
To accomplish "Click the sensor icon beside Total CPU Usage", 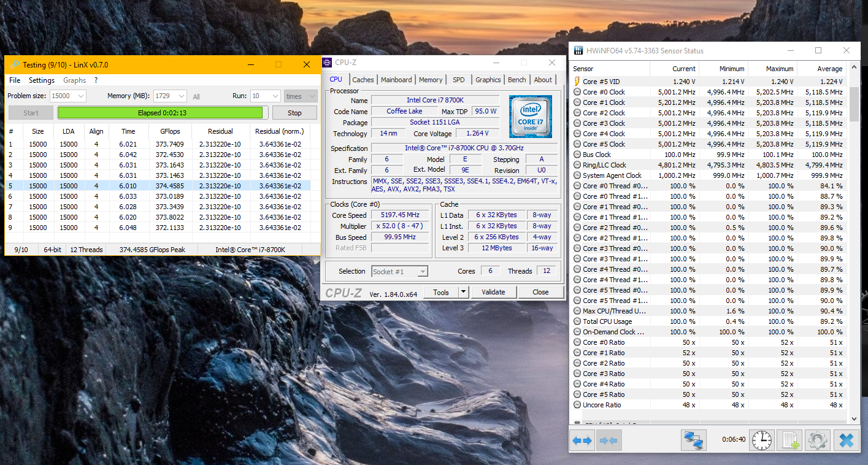I will click(577, 321).
